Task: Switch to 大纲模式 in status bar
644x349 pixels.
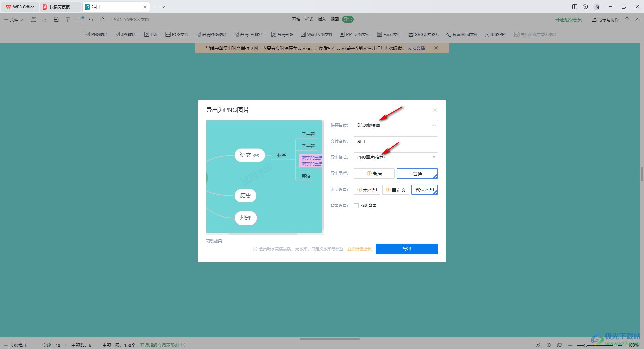Action: click(x=16, y=345)
